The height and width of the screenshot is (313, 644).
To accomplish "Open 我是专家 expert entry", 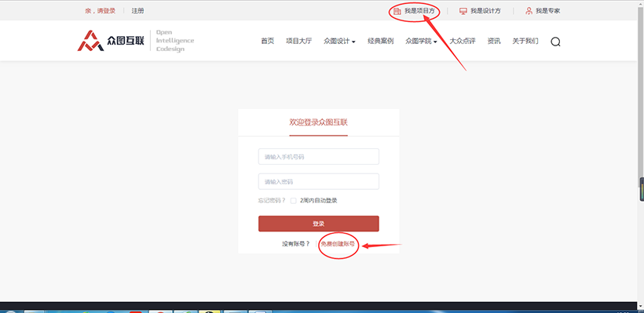I will click(x=543, y=11).
